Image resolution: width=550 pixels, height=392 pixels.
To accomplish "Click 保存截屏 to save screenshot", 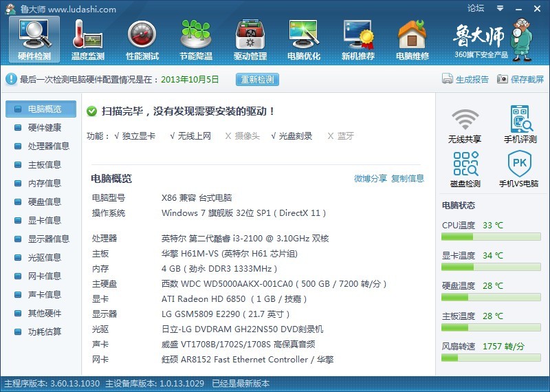I will [x=520, y=80].
